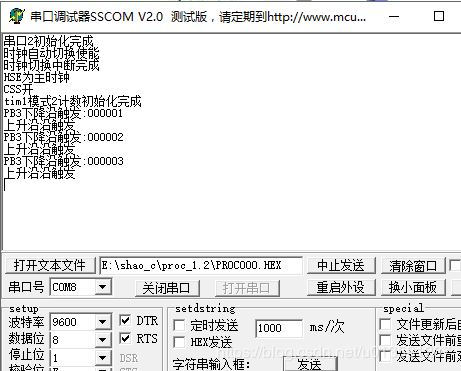
Task: Select the line 'tim1模式2计数初始化完成'
Action: coord(73,101)
